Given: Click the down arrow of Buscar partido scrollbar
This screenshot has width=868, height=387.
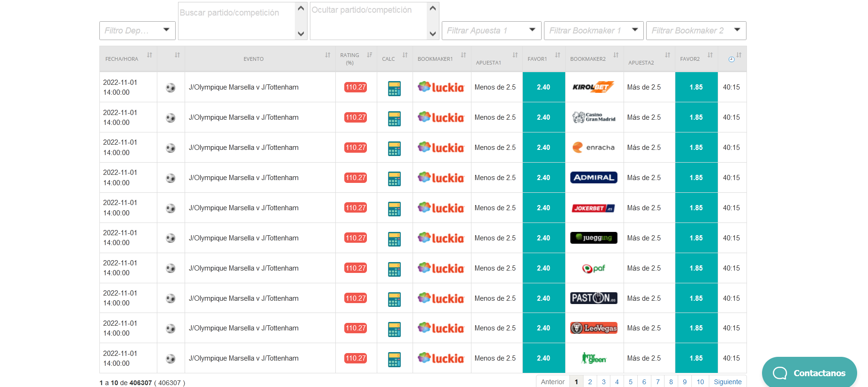Looking at the screenshot, I should [301, 34].
